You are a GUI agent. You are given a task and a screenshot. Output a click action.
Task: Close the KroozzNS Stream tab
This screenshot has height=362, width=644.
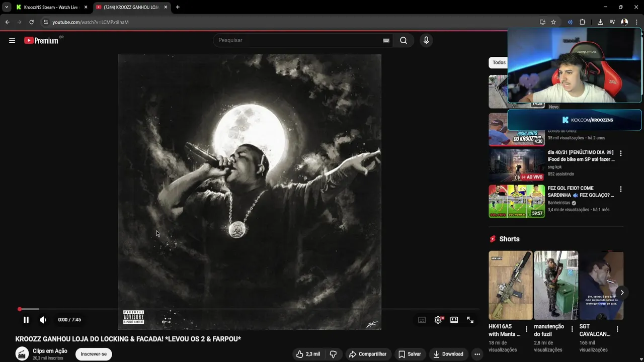86,8
